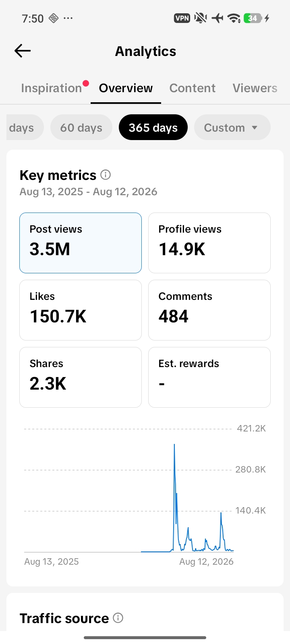
Task: Switch to the Content tab
Action: (193, 88)
